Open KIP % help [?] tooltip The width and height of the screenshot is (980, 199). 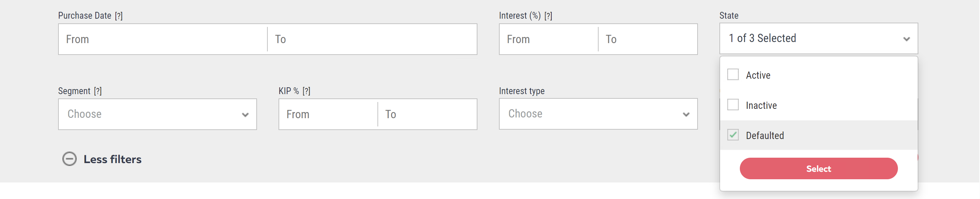tap(306, 91)
